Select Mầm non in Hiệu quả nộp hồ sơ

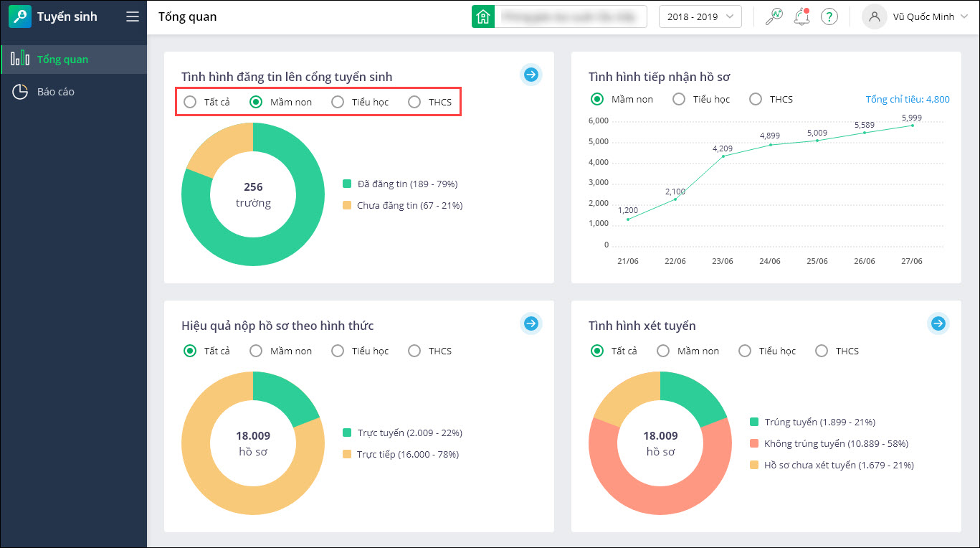pyautogui.click(x=256, y=351)
